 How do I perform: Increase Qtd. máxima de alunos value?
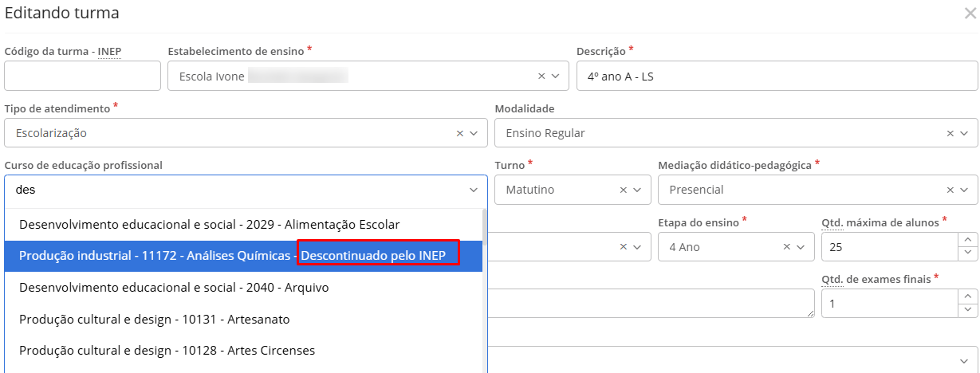967,240
